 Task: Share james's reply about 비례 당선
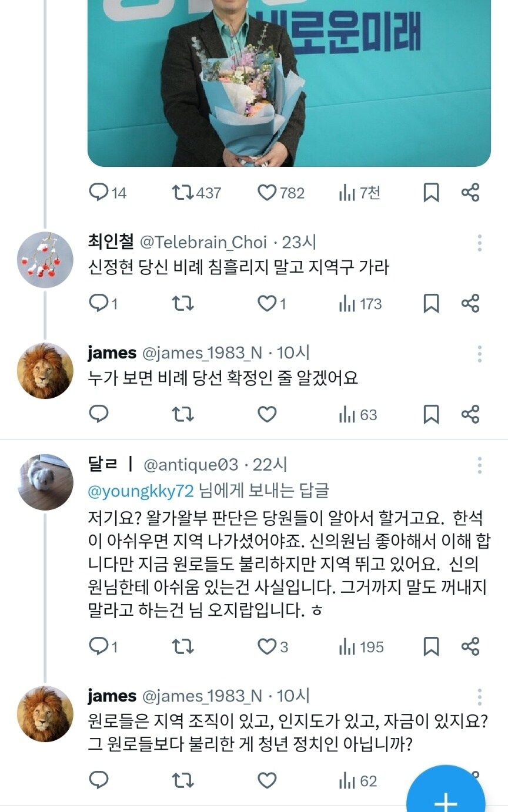coord(470,414)
